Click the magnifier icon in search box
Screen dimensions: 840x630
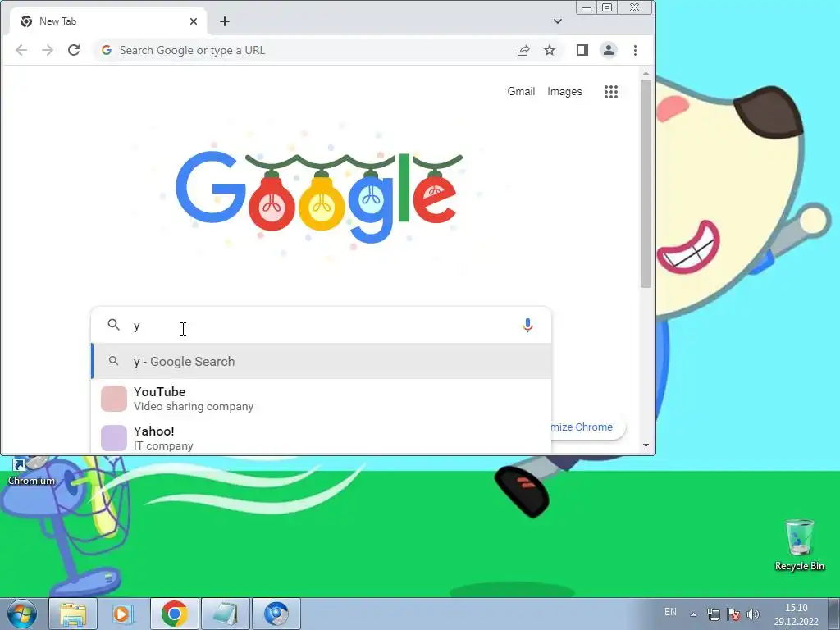pyautogui.click(x=113, y=325)
